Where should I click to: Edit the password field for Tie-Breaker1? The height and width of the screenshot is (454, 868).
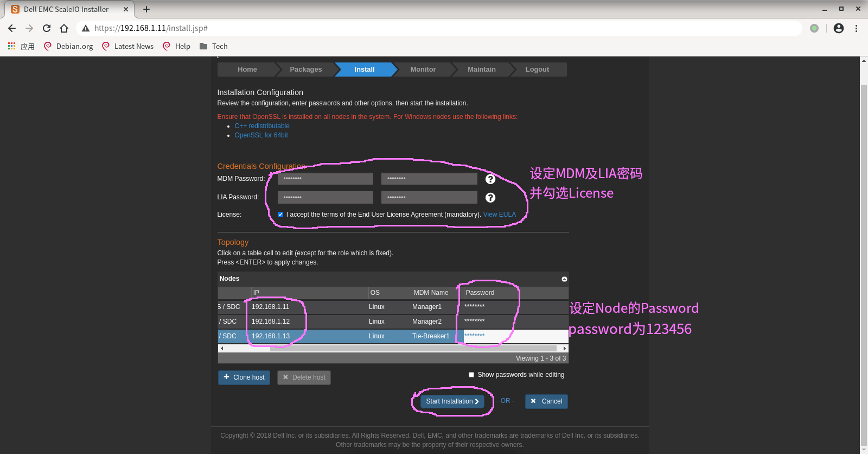coord(515,336)
